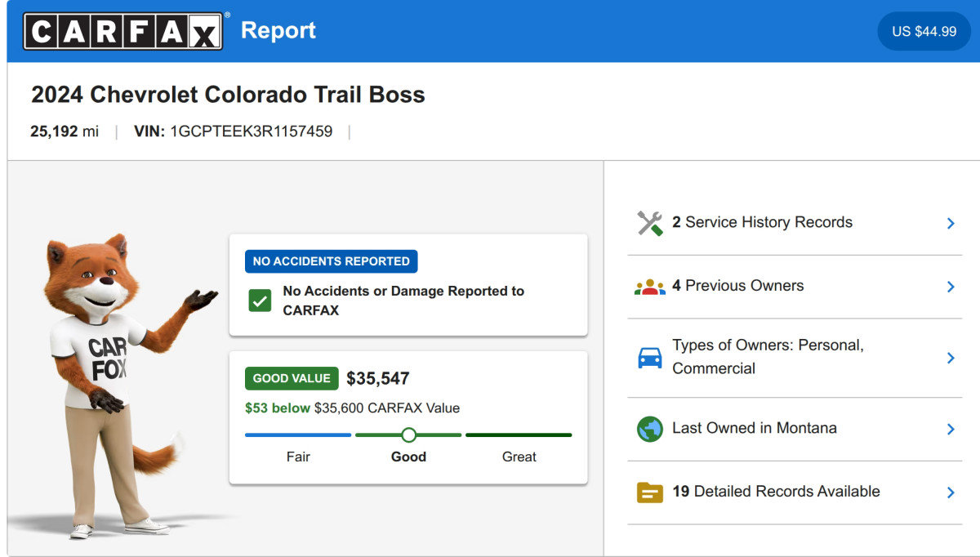Open Types of Owners: Personal, Commercial
980x557 pixels.
[x=795, y=358]
